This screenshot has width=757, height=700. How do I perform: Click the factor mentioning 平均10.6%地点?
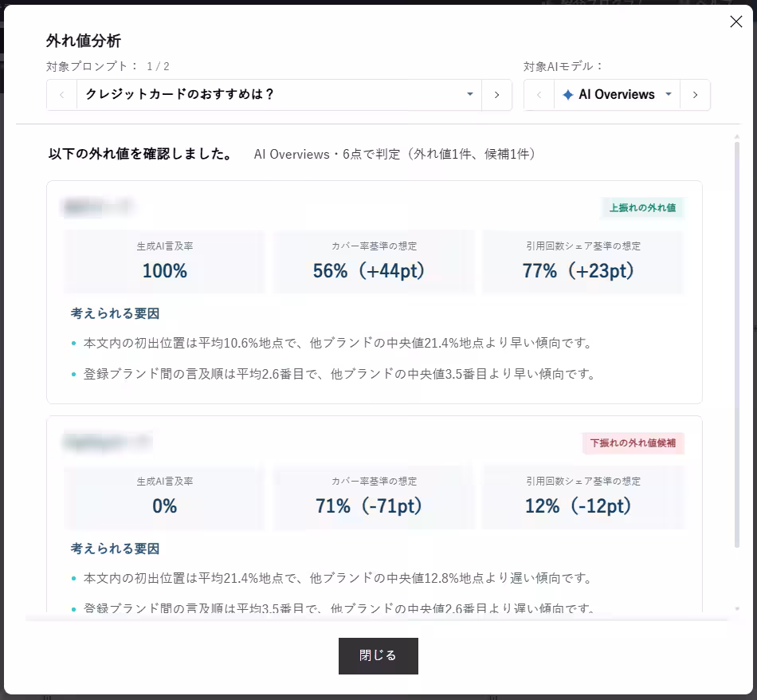point(338,343)
